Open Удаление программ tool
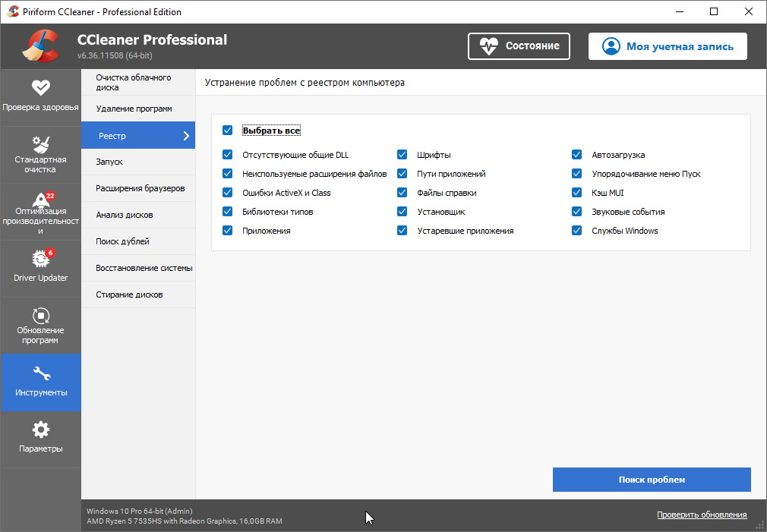This screenshot has width=767, height=532. pos(138,109)
